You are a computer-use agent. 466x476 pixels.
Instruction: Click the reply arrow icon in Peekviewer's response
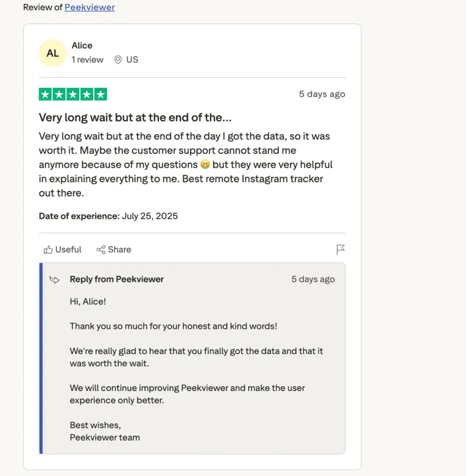coord(54,279)
